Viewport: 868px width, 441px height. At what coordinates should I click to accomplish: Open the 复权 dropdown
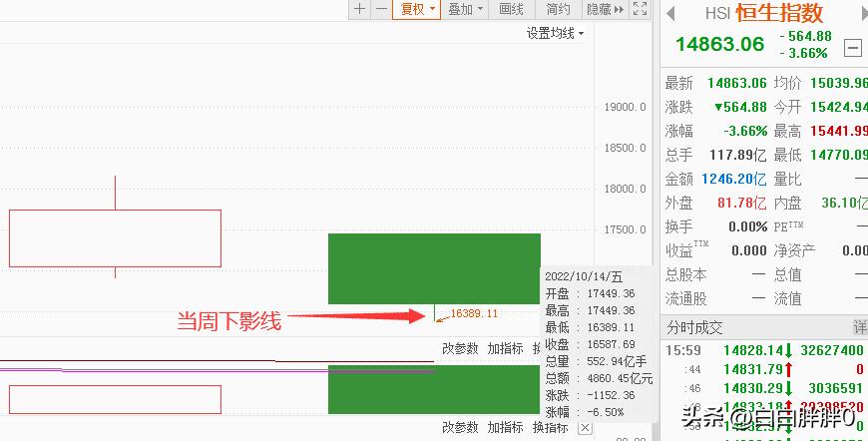pos(417,9)
